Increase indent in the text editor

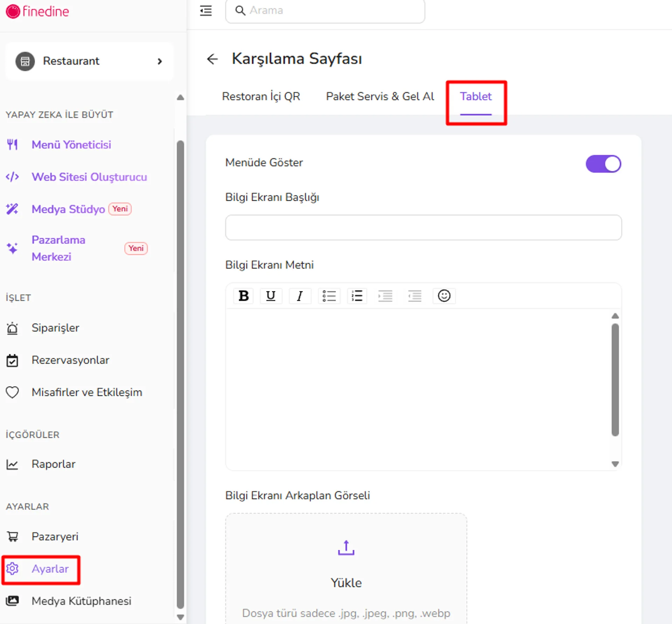pyautogui.click(x=385, y=296)
